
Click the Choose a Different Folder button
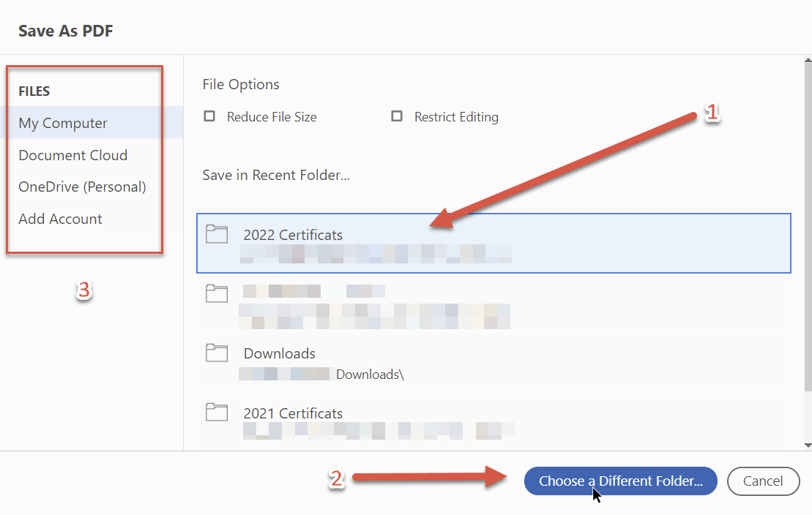tap(620, 481)
